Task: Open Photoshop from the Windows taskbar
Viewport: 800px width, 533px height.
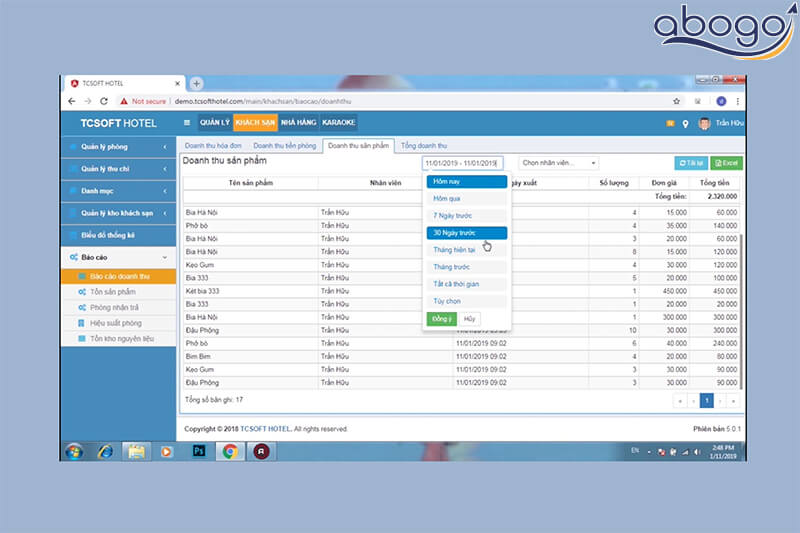Action: (199, 450)
